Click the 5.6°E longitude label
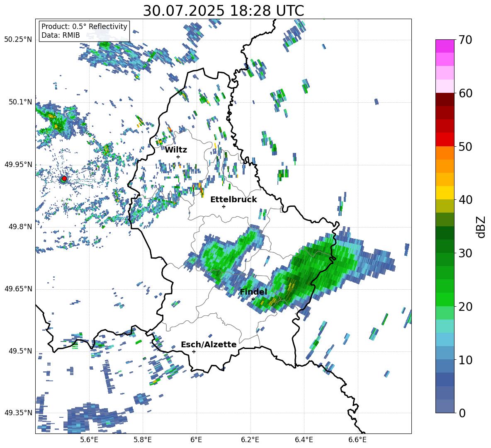 click(x=89, y=440)
